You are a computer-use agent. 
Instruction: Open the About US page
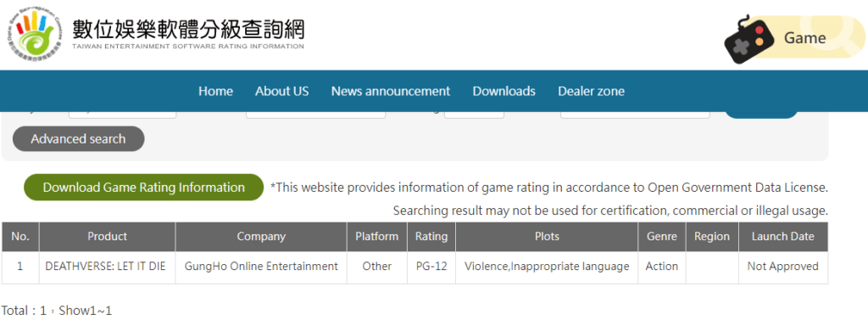(x=281, y=92)
